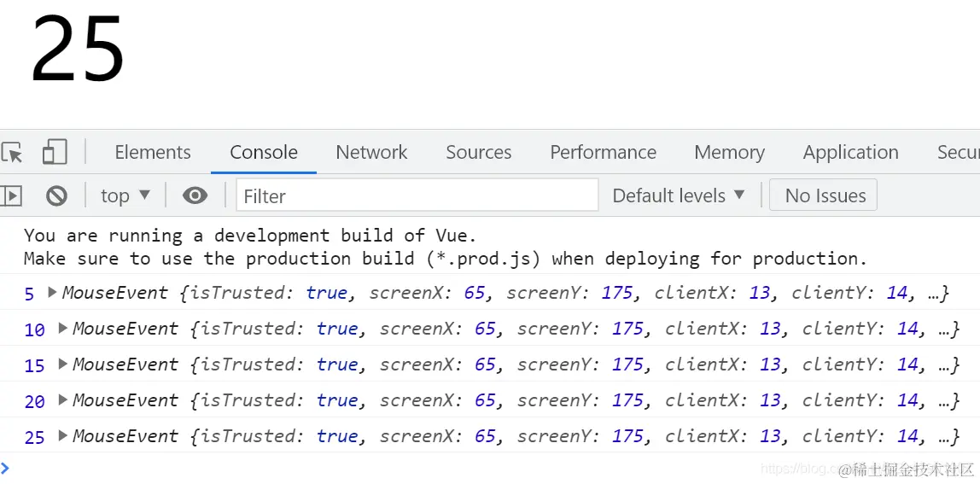Open the Sources tab
The image size is (980, 484).
[x=478, y=152]
